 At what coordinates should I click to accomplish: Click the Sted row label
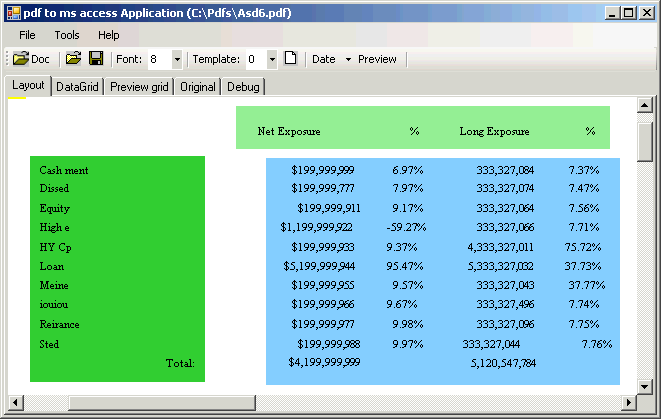pyautogui.click(x=49, y=344)
